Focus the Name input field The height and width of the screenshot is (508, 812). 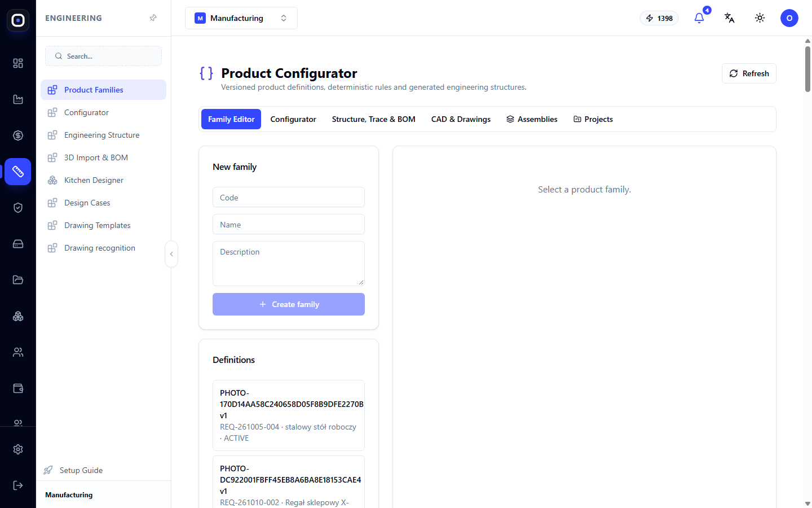(x=289, y=225)
